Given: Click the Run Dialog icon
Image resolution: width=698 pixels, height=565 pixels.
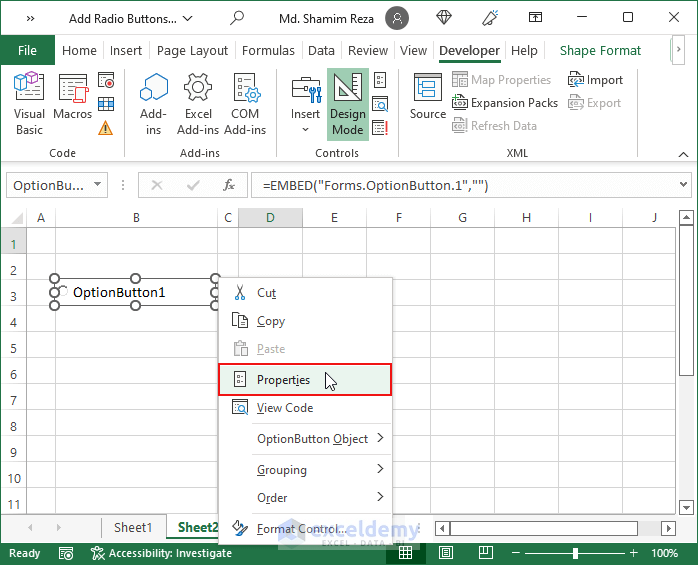Looking at the screenshot, I should coord(380,128).
